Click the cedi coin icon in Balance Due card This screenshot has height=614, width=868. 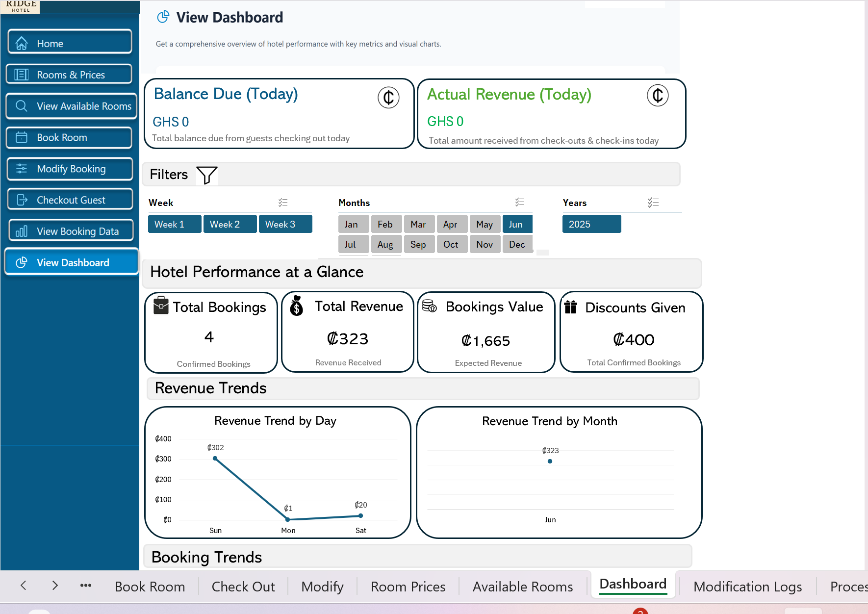[388, 98]
